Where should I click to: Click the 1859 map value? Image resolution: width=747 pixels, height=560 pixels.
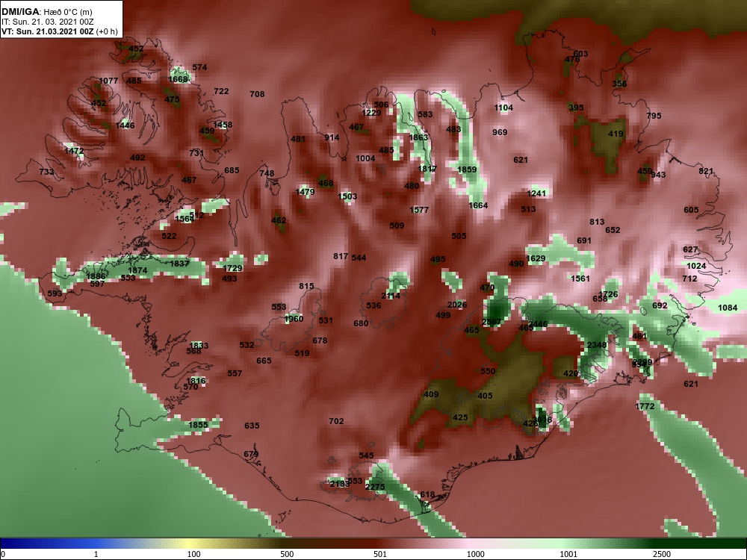467,169
